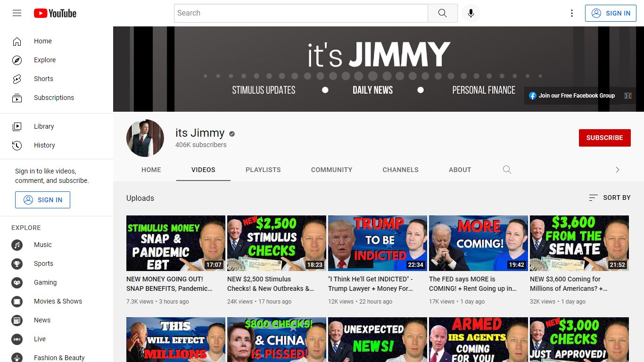Screen dimensions: 644x362
Task: Start voice search with microphone
Action: [x=471, y=13]
